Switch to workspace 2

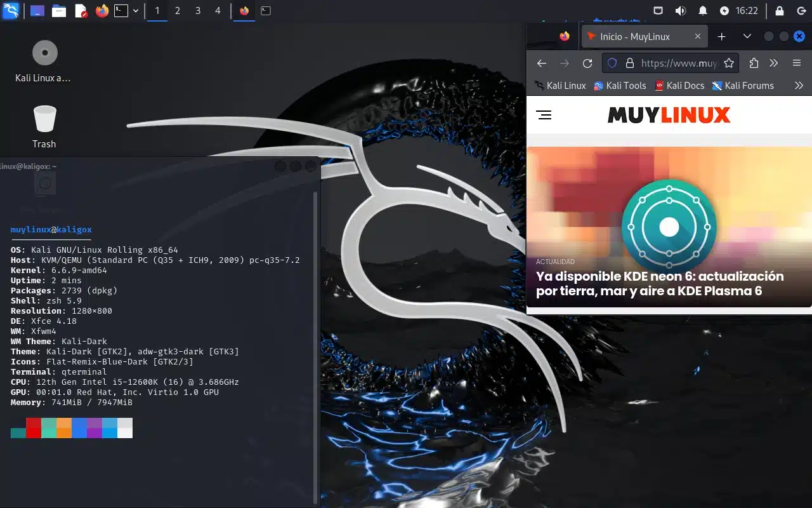(x=178, y=11)
